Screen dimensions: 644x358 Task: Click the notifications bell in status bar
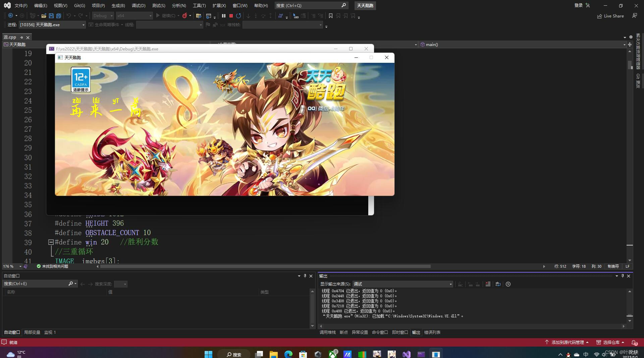[x=634, y=343]
